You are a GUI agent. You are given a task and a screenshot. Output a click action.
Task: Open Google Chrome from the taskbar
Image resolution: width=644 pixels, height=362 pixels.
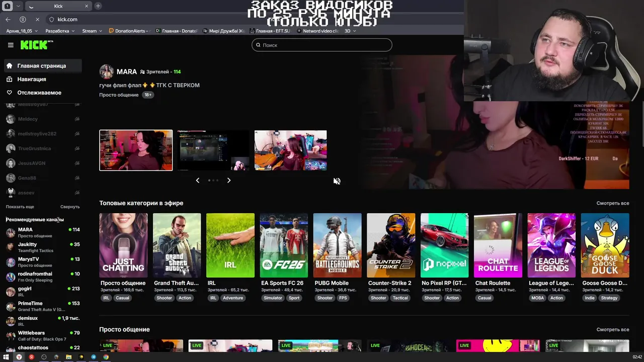[x=106, y=357]
